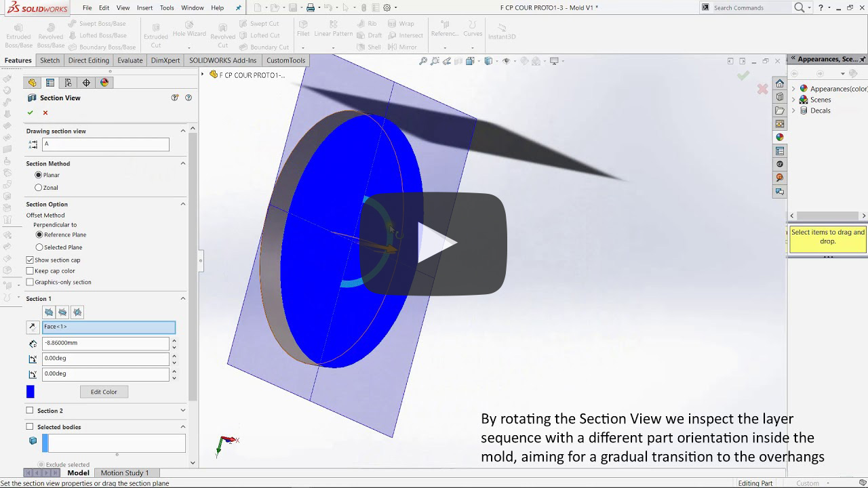Screen dimensions: 868x488
Task: Click the reverse section direction arrow button
Action: pos(32,327)
